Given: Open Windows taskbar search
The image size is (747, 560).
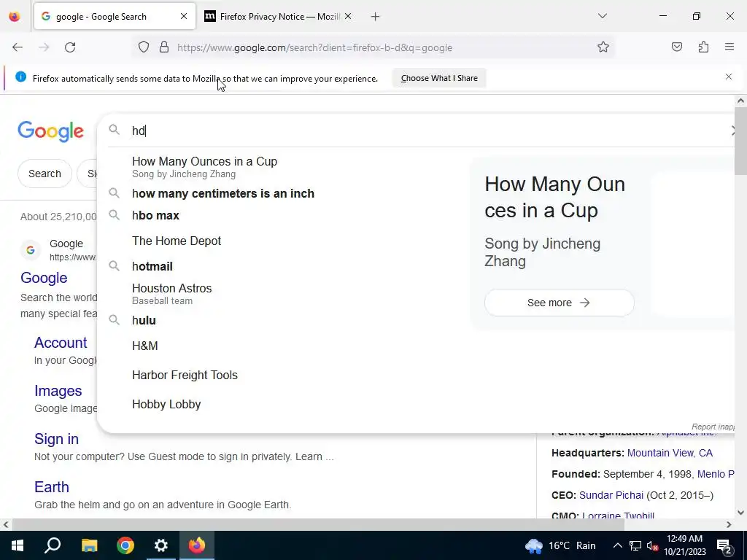Looking at the screenshot, I should tap(53, 545).
